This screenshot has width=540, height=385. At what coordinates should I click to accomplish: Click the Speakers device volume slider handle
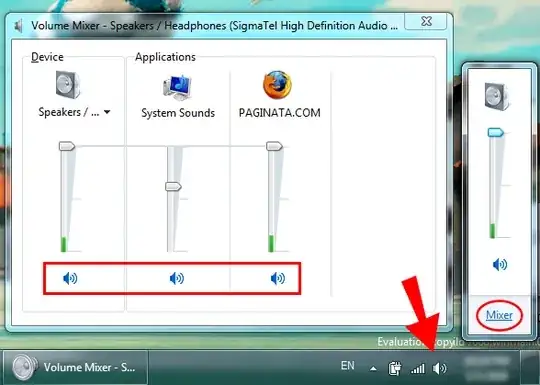coord(67,146)
